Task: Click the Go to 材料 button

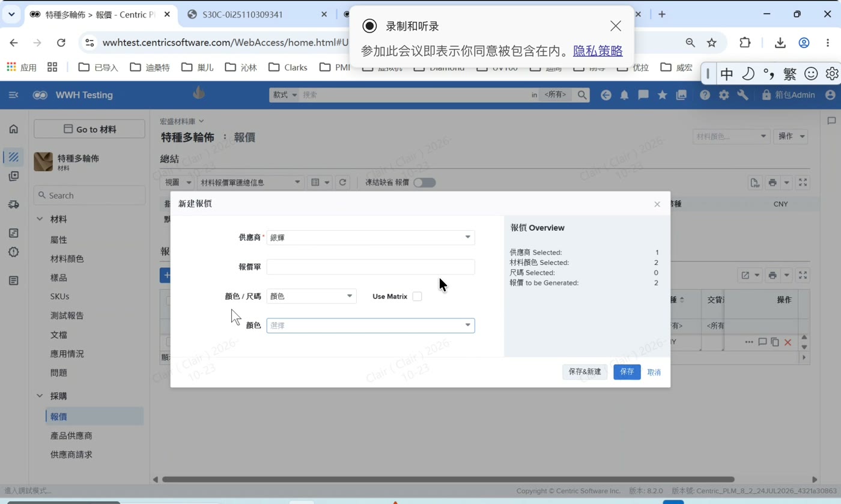Action: click(90, 129)
